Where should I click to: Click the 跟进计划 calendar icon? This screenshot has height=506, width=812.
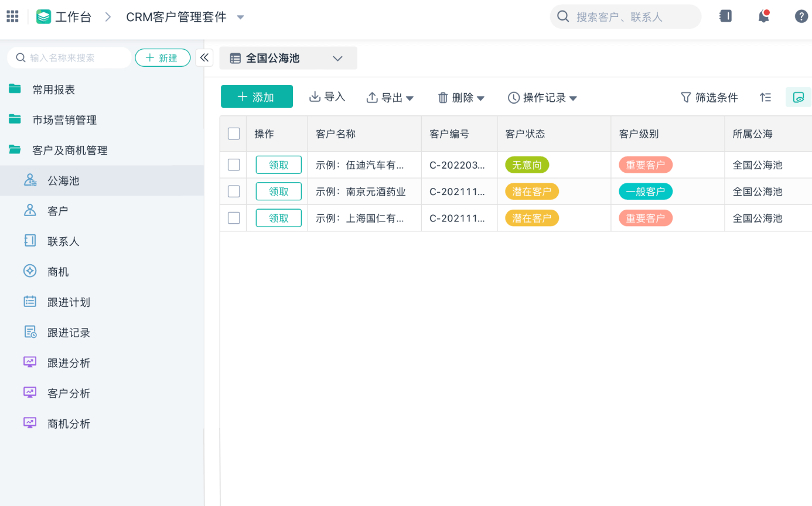pos(30,302)
